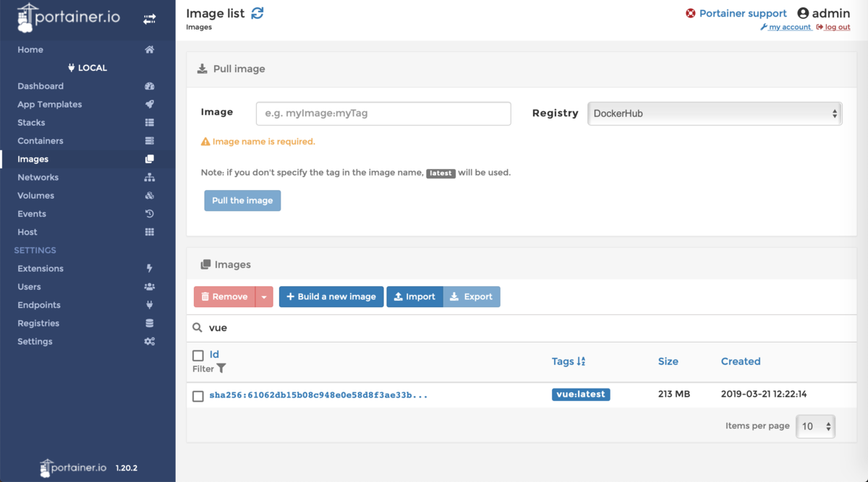Click the 2019-03-21 12:22:14 created cell
The height and width of the screenshot is (482, 868).
764,395
